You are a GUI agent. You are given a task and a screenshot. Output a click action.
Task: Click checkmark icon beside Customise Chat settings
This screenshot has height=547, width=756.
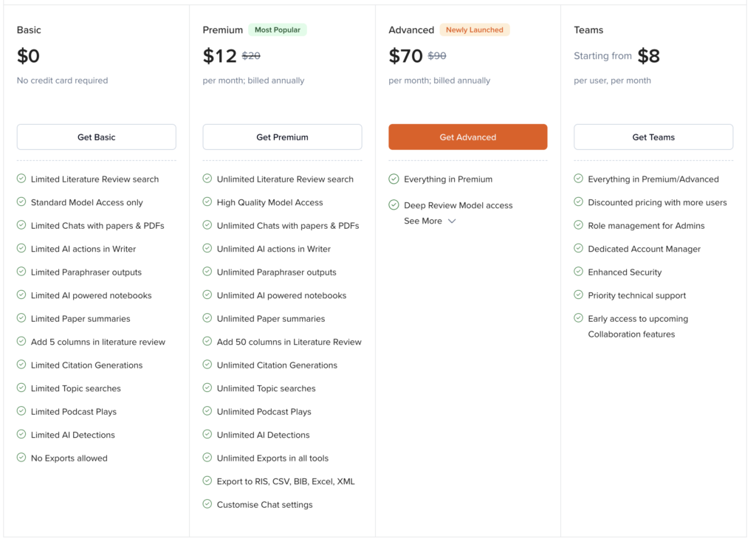(x=207, y=504)
